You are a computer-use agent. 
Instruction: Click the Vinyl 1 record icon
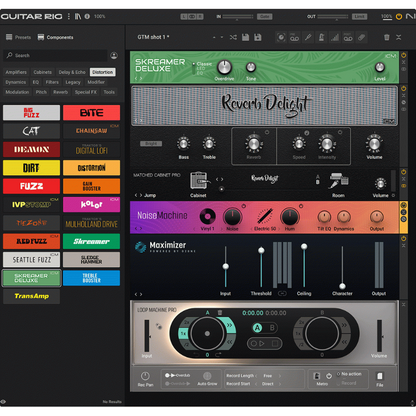tap(207, 217)
